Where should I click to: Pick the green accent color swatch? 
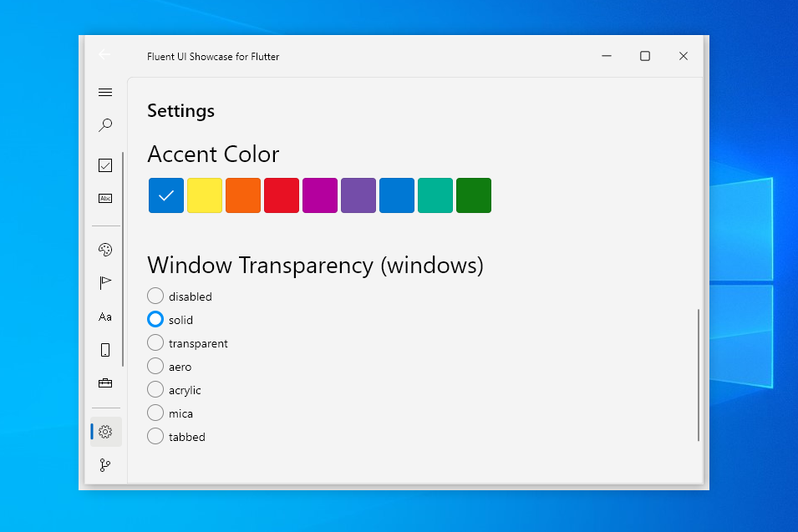[473, 195]
